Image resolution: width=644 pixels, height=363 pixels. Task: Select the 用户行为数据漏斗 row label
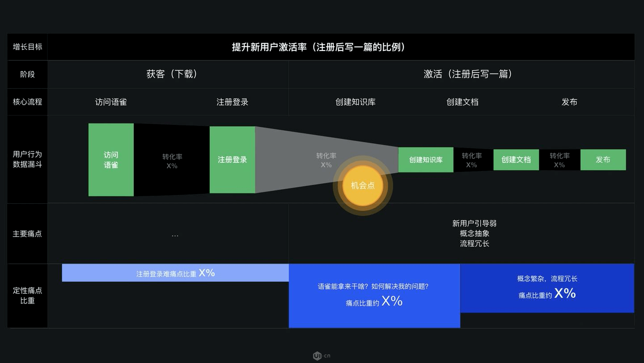[28, 159]
